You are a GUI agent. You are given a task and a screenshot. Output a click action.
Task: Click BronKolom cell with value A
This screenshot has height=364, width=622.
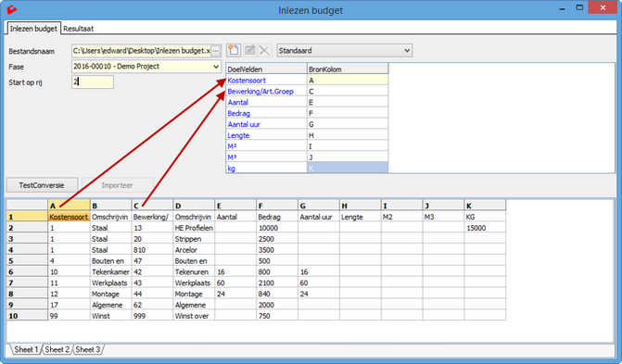tap(348, 80)
